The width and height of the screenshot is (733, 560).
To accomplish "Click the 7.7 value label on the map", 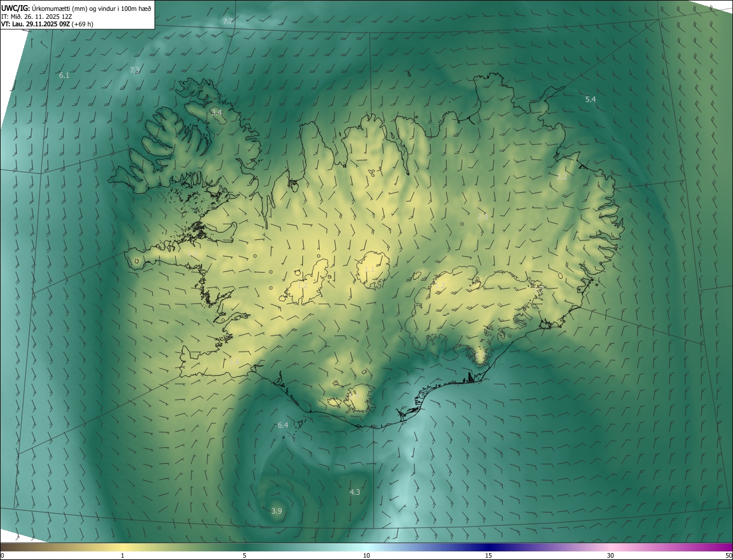I will click(x=228, y=22).
